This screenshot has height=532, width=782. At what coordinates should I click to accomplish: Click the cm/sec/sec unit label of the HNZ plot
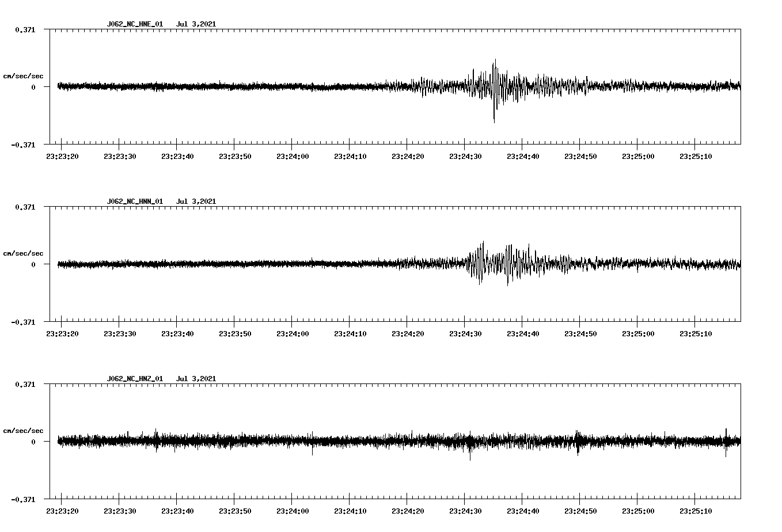click(x=23, y=431)
